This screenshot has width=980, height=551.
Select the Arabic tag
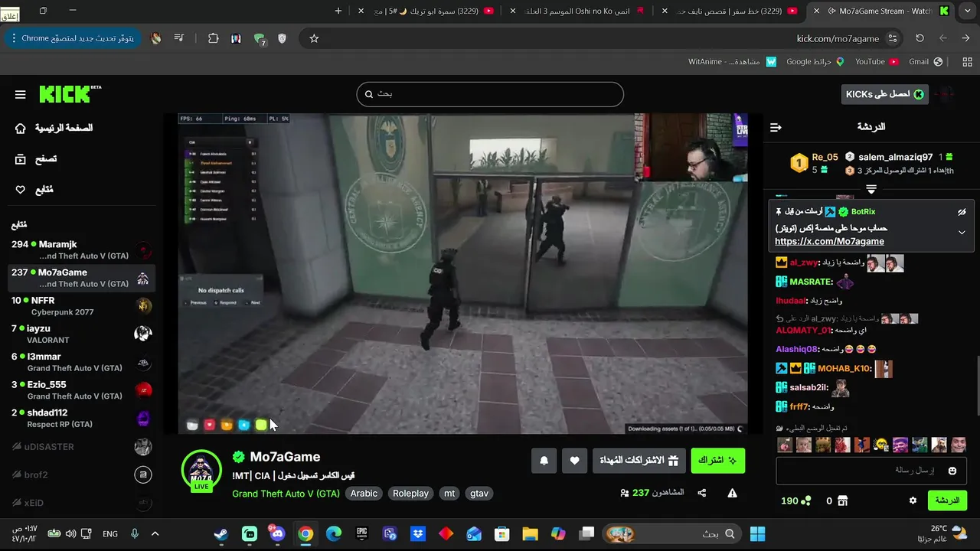click(364, 494)
